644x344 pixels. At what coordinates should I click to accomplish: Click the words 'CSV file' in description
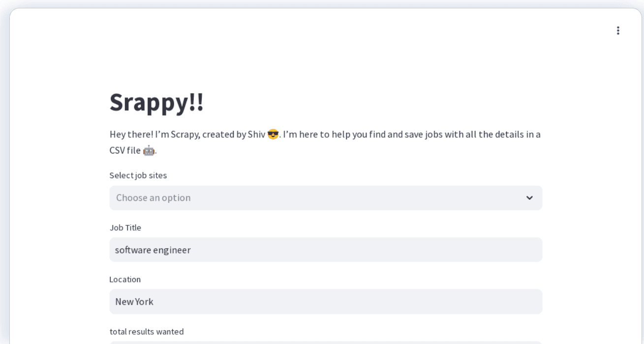click(x=125, y=151)
